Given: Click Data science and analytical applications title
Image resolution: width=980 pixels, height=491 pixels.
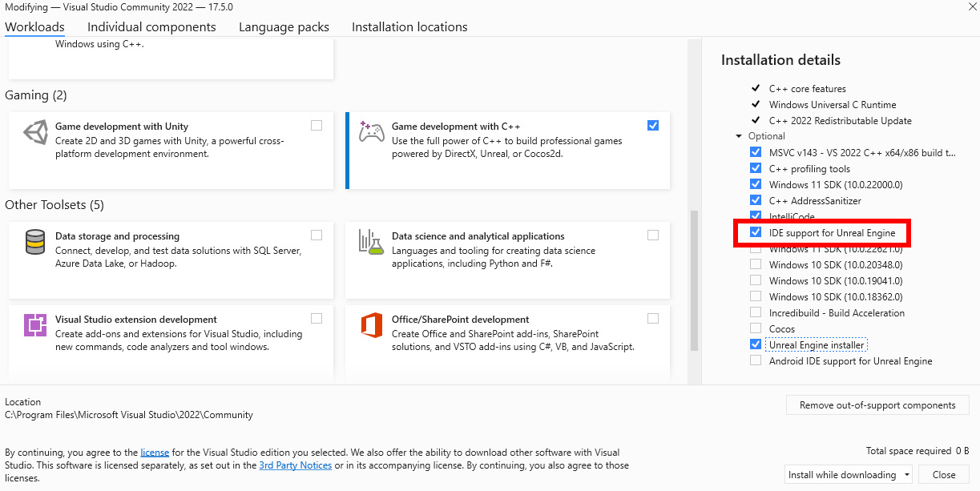Looking at the screenshot, I should point(478,236).
